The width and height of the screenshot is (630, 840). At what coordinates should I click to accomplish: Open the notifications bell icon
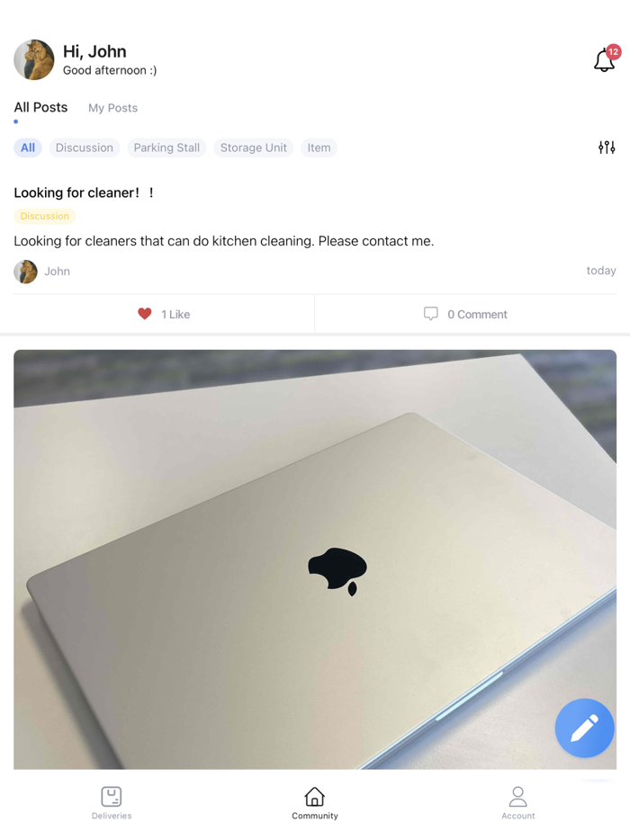click(605, 59)
